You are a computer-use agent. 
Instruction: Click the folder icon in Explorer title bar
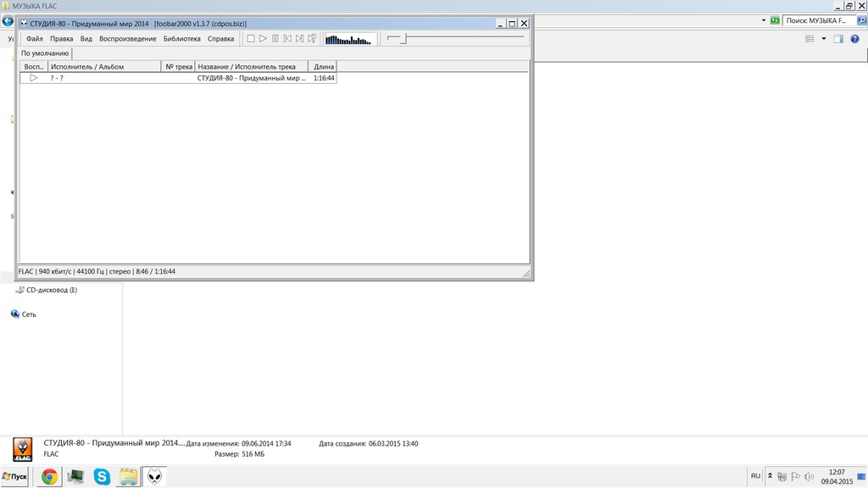(6, 6)
